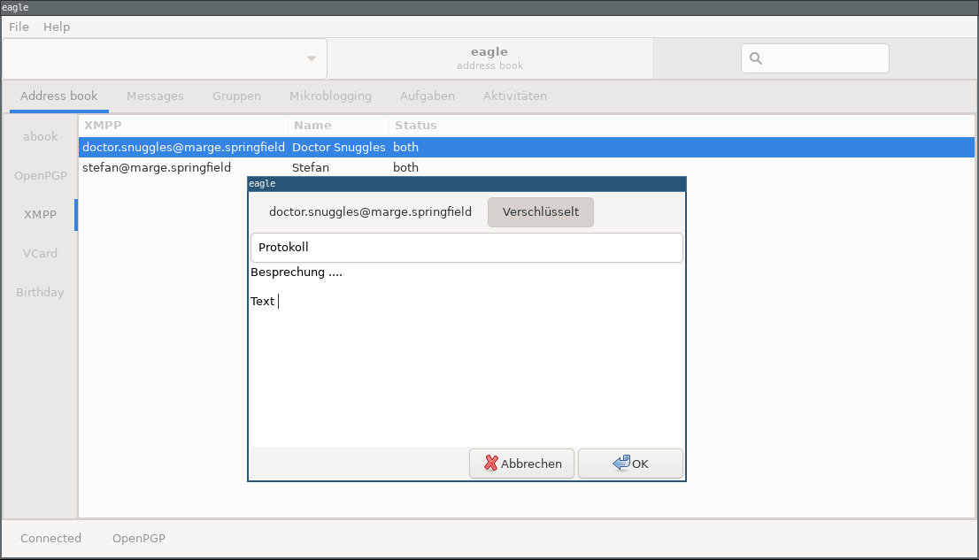Select the abook sidebar section

pos(40,136)
